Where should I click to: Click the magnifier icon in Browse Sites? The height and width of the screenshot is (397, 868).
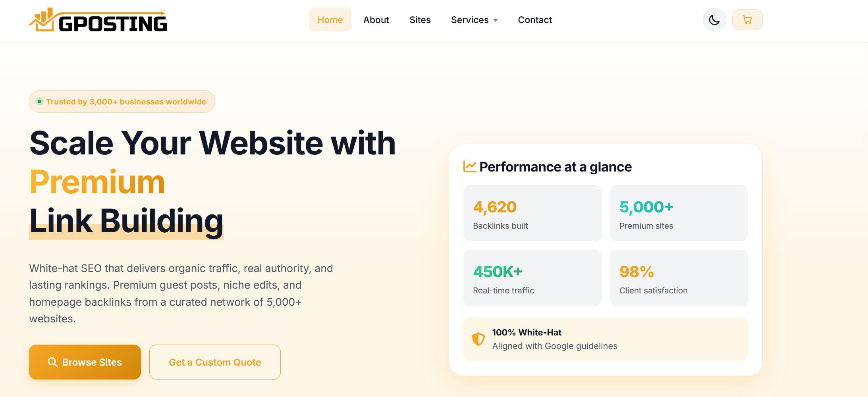point(52,362)
